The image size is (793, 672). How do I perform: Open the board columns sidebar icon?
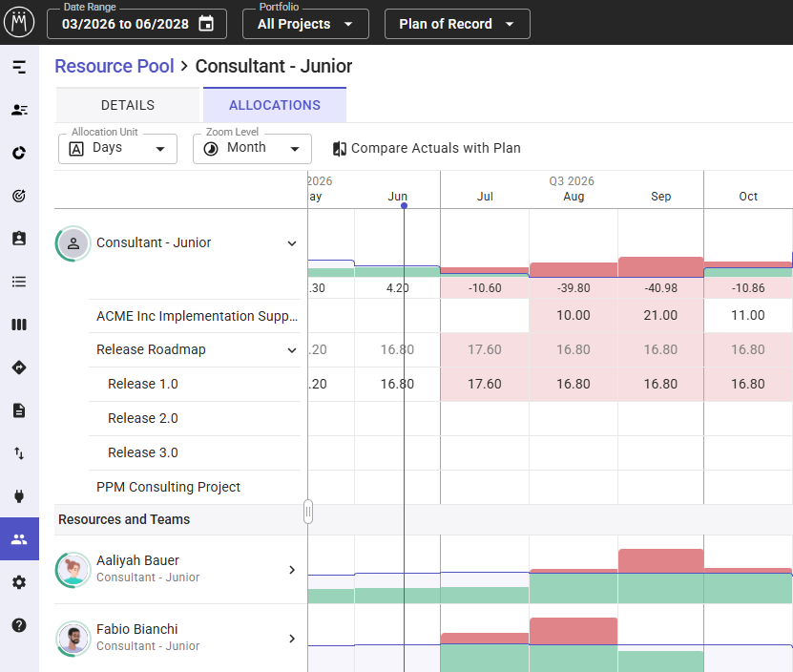pyautogui.click(x=19, y=325)
